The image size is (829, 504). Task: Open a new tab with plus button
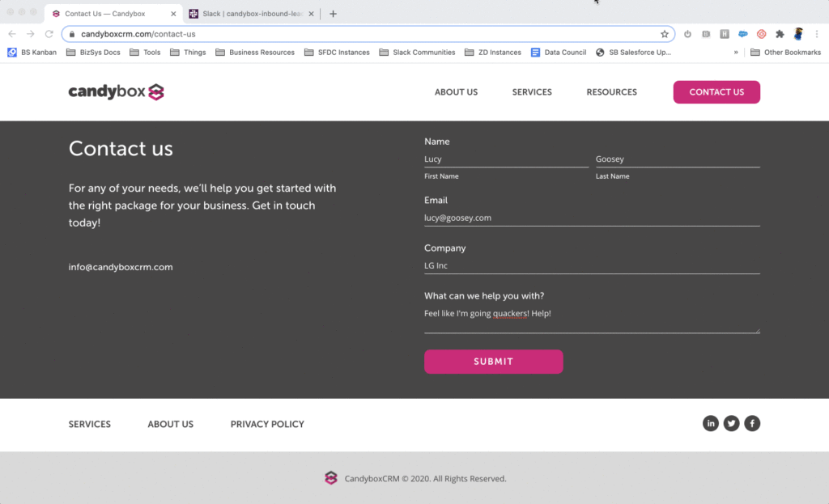333,14
